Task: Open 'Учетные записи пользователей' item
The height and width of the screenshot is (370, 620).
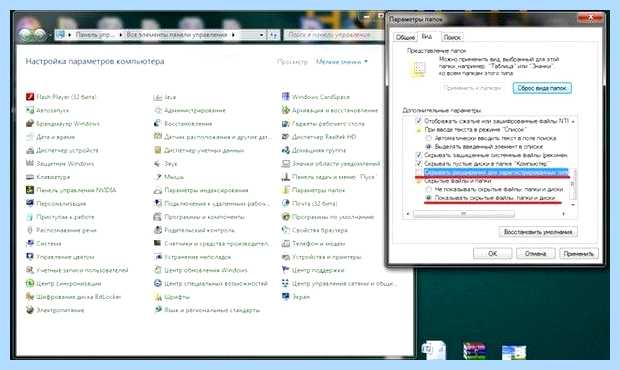Action: tap(77, 270)
